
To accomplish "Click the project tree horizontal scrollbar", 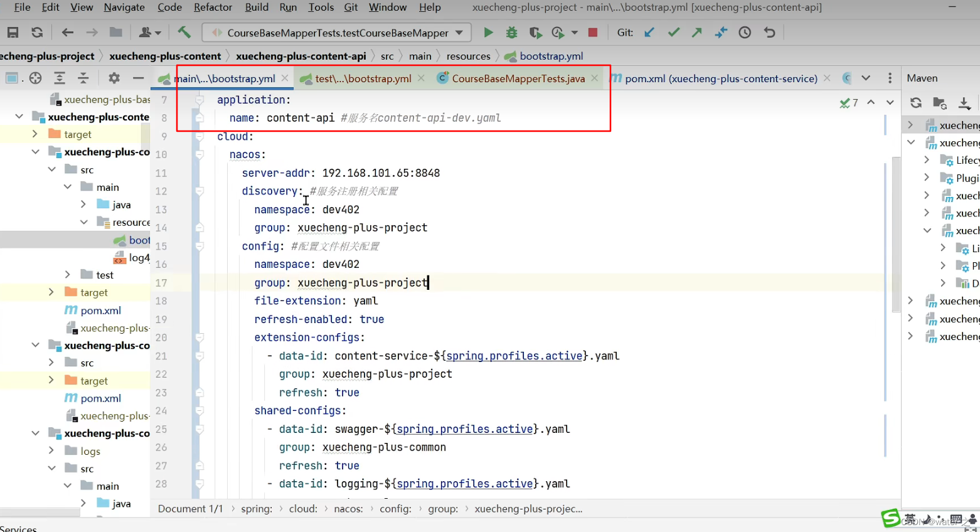I will (x=40, y=513).
